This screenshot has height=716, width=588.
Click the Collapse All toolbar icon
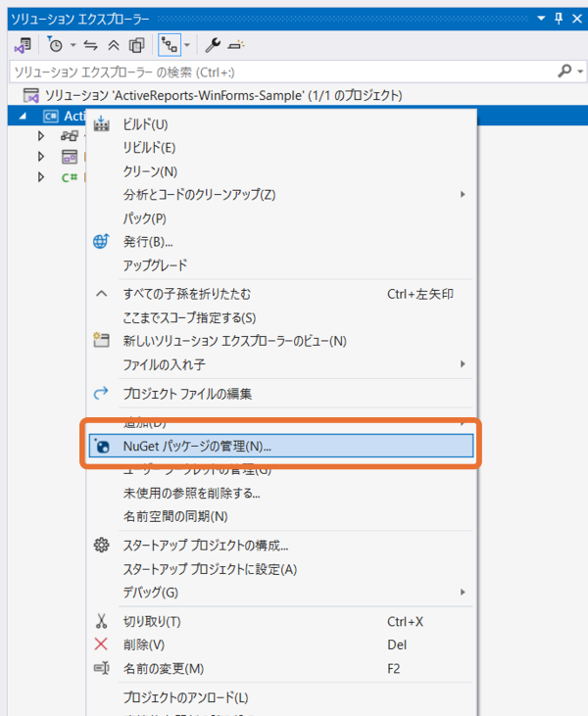point(114,45)
